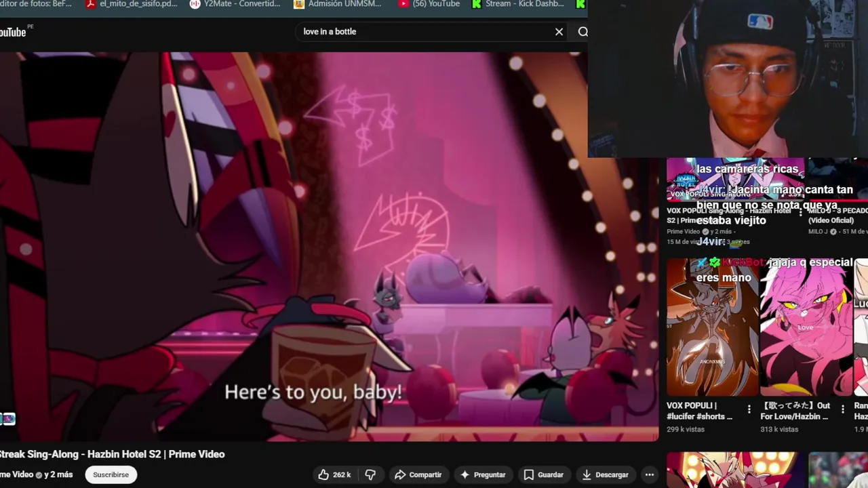This screenshot has width=868, height=488.
Task: Open the 'ditor de fotos: BeF...' bookmark
Action: [x=36, y=4]
